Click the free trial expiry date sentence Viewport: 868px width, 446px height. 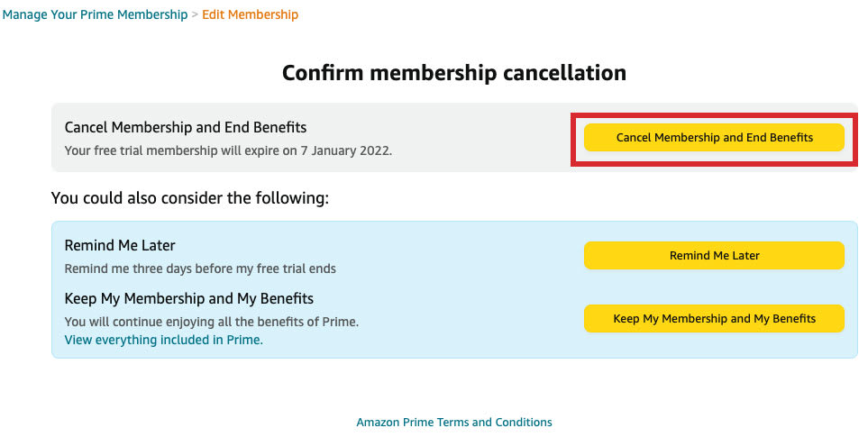(x=228, y=150)
